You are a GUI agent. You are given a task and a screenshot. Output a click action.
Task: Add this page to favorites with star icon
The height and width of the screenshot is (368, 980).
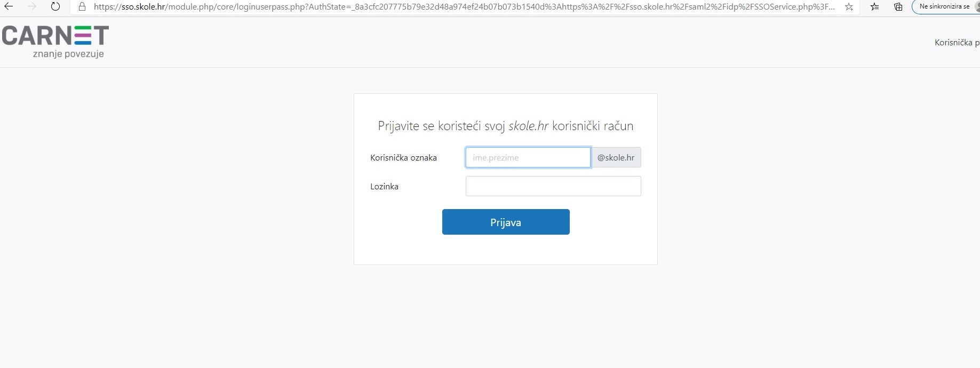[849, 7]
